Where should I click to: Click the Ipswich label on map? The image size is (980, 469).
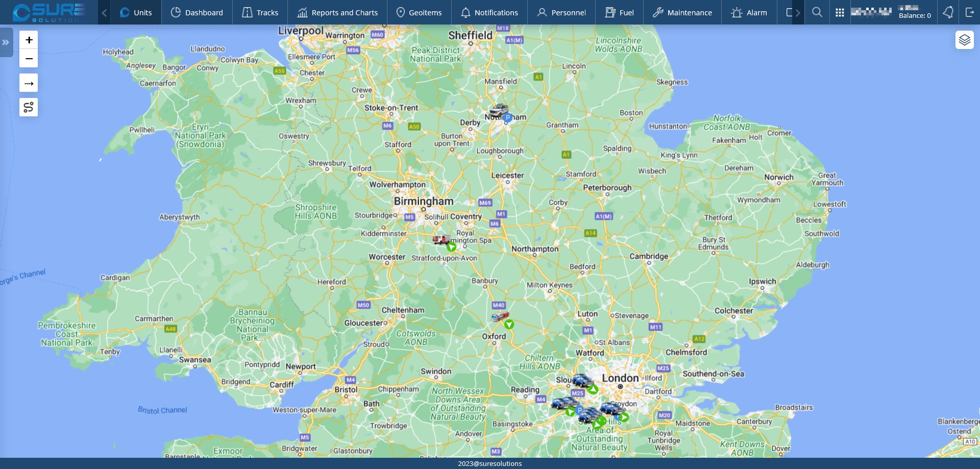point(763,281)
